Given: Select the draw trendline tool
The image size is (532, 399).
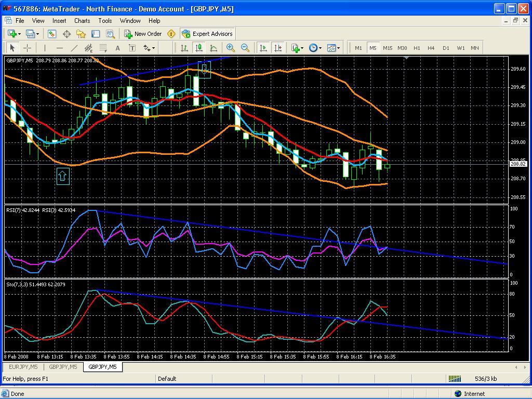Looking at the screenshot, I should (74, 48).
